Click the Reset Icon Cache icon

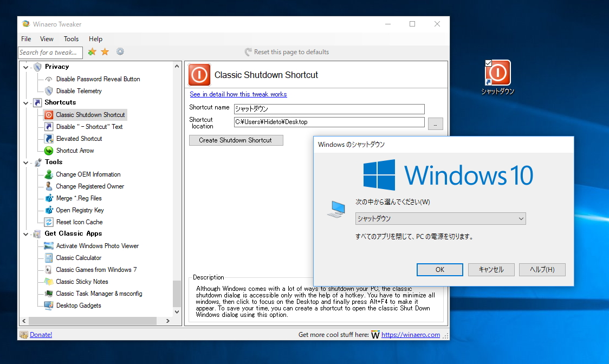click(x=49, y=222)
